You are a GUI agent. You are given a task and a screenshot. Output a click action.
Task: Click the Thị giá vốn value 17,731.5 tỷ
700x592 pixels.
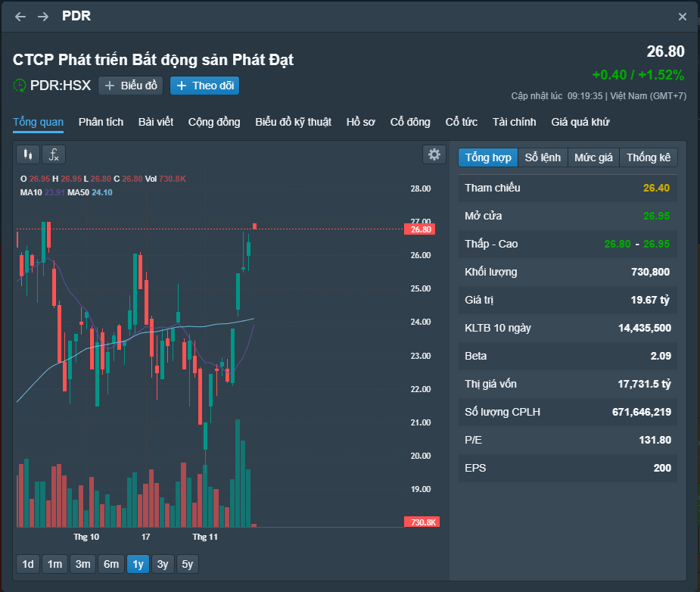(644, 385)
